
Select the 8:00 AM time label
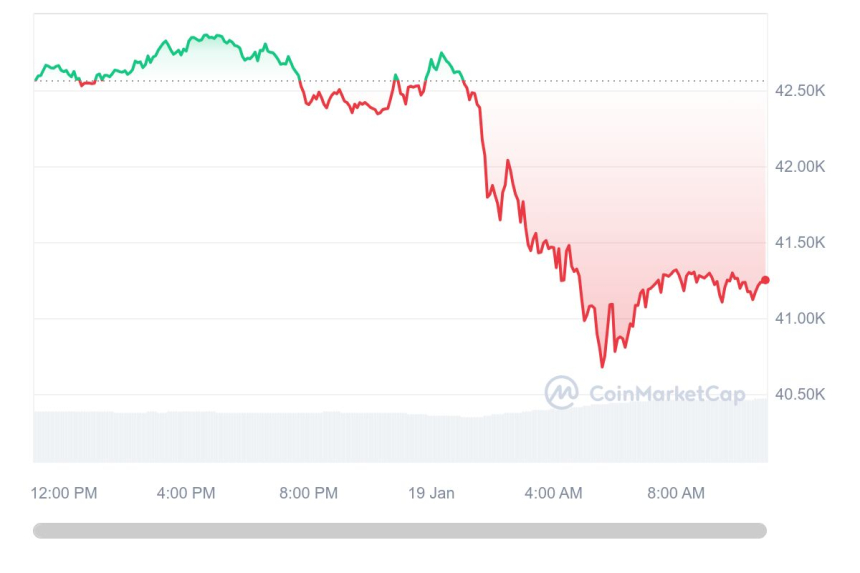pos(676,493)
